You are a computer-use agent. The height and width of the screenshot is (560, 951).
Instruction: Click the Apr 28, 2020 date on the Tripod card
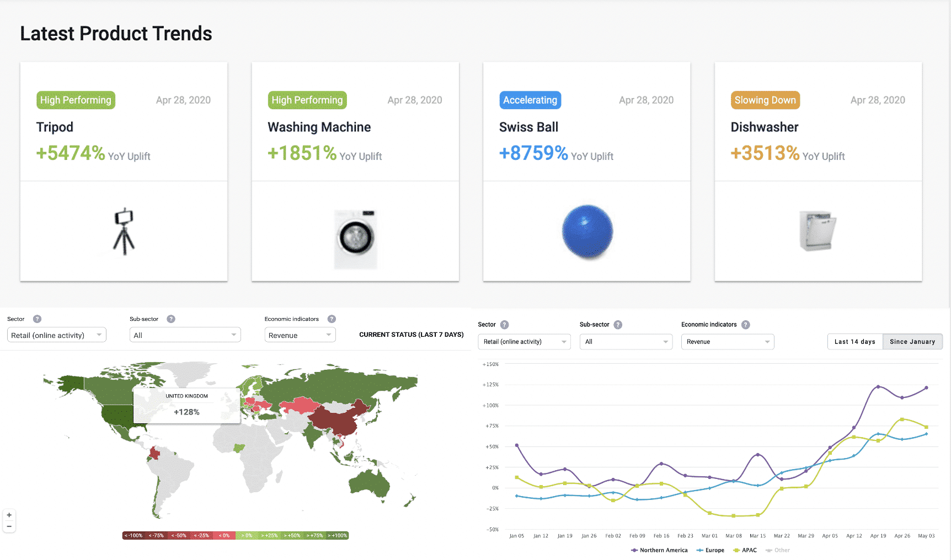[x=183, y=100]
